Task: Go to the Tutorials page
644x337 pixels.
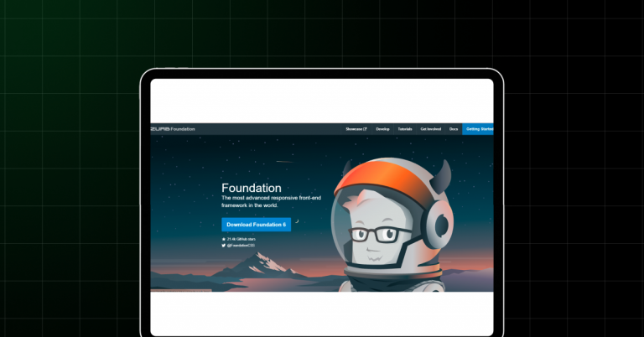Action: point(405,129)
